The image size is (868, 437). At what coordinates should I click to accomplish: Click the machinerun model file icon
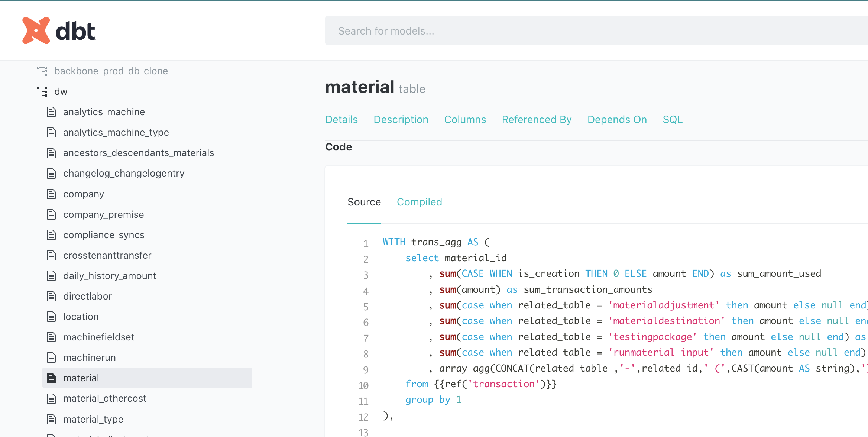click(x=51, y=357)
